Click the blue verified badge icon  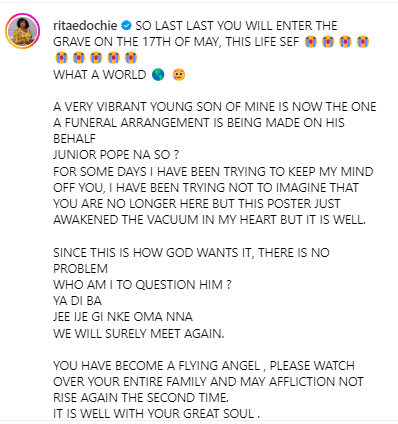pos(126,25)
